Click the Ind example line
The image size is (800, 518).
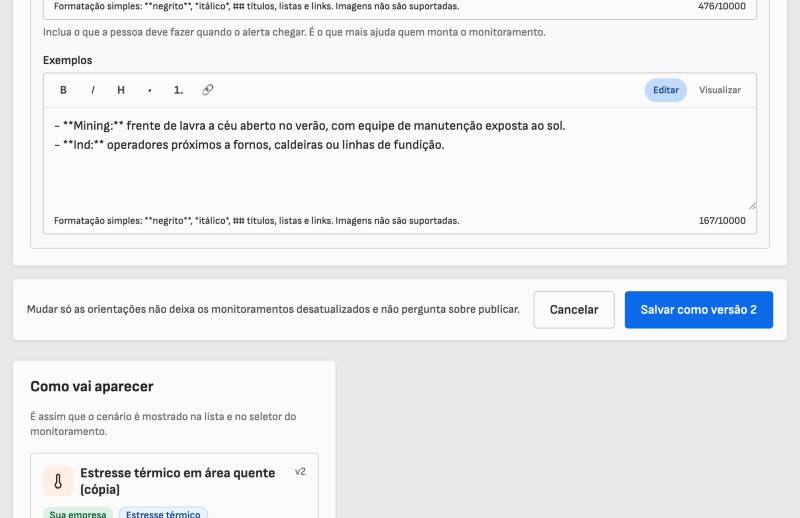pyautogui.click(x=249, y=145)
